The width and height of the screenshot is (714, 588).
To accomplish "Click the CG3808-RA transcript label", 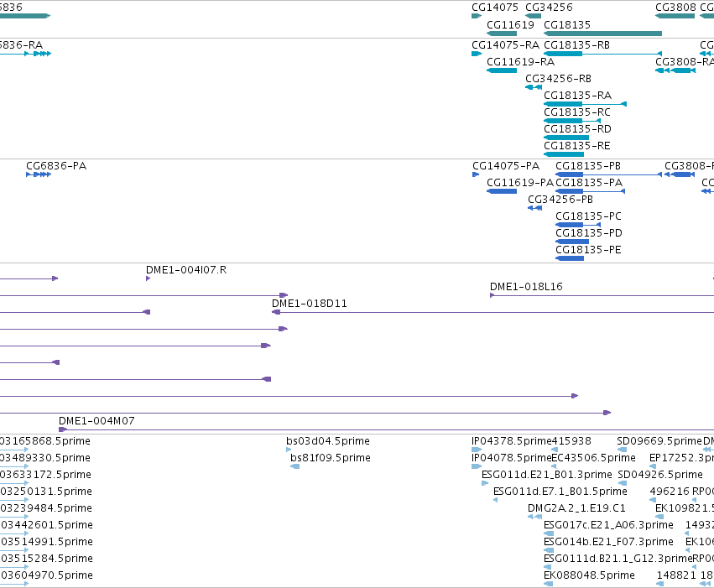I will pyautogui.click(x=685, y=62).
